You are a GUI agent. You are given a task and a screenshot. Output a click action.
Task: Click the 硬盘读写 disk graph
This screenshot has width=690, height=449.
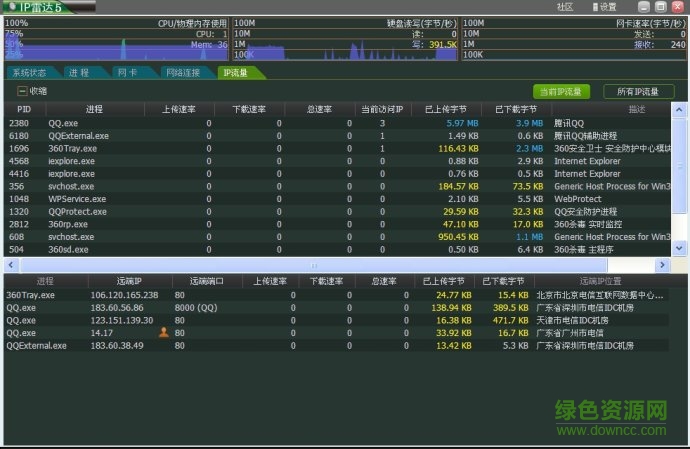[345, 39]
